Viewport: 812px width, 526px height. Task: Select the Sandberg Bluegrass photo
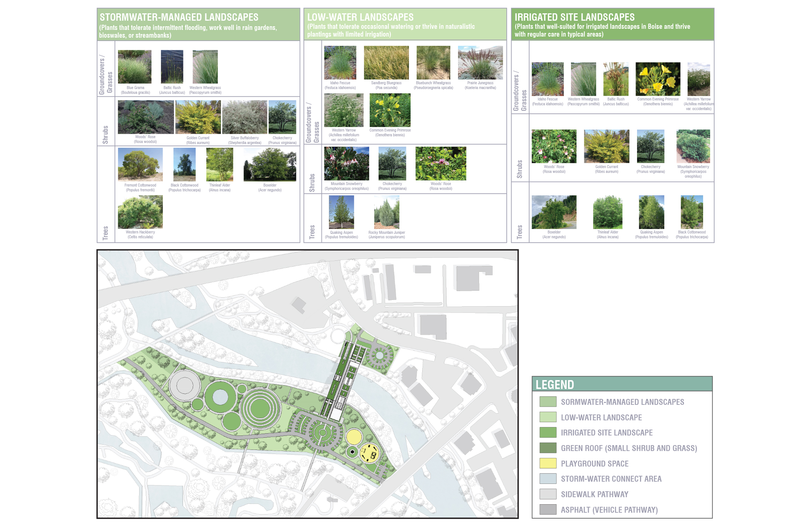coord(386,63)
